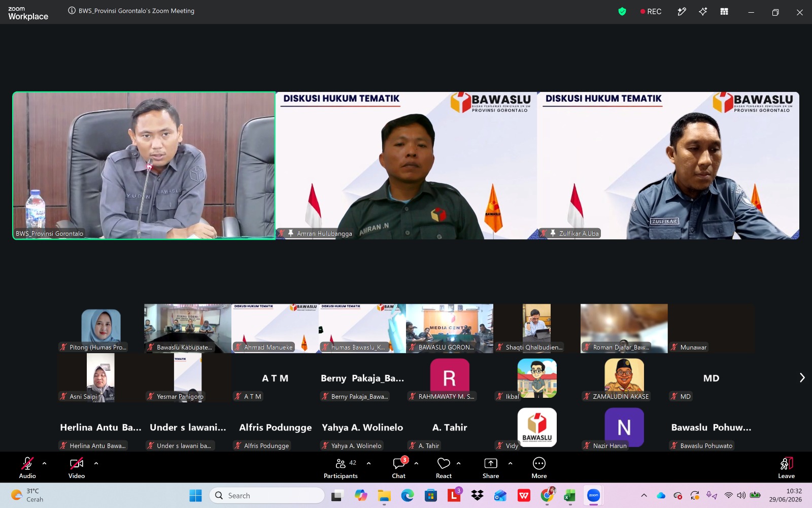Select the Bawaslu Pohuw... participant tile

(x=712, y=427)
